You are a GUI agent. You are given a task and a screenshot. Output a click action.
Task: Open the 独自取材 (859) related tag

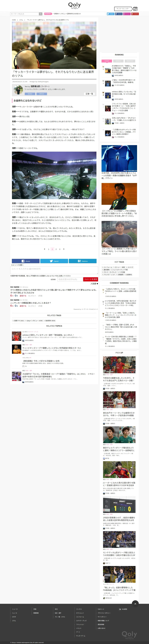[50, 320]
